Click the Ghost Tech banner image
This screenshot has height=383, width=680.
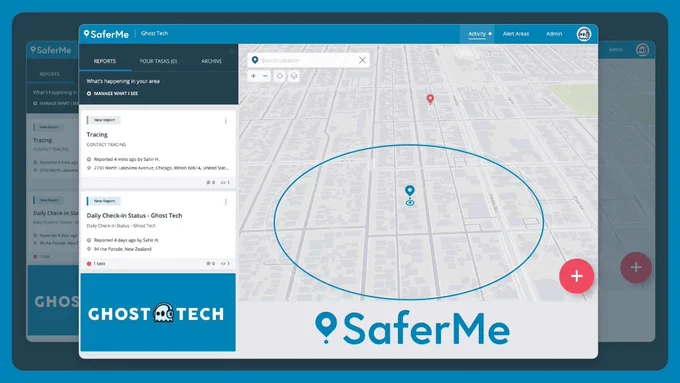(x=158, y=312)
